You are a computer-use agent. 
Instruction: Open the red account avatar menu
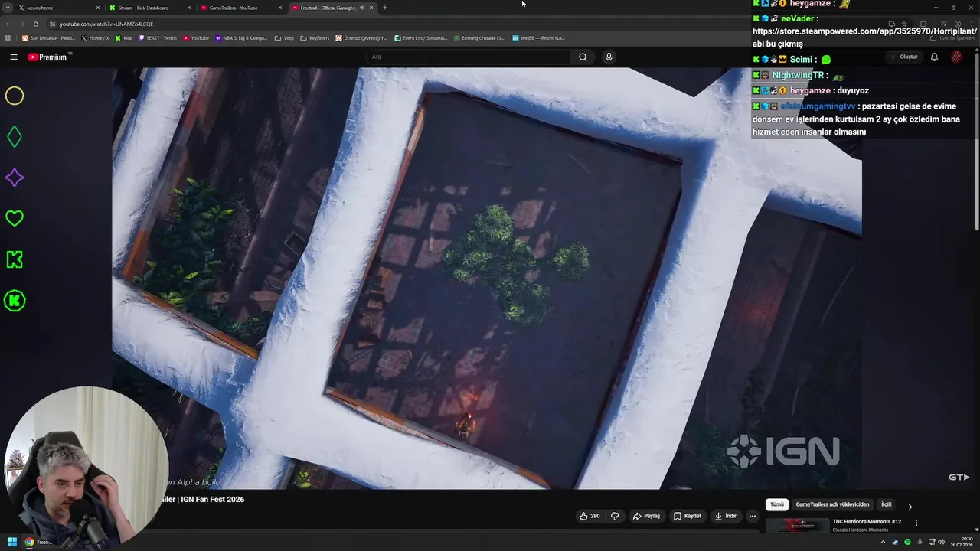957,57
